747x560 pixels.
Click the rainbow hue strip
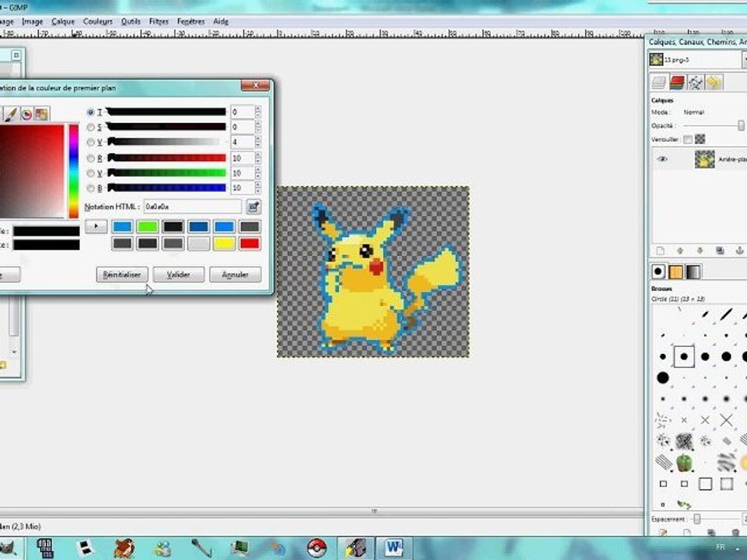73,171
